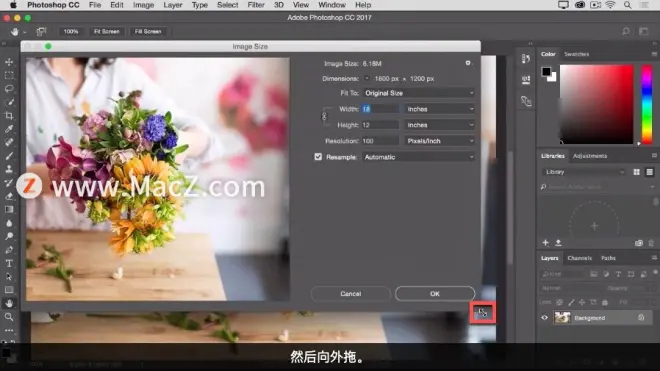Image resolution: width=660 pixels, height=371 pixels.
Task: Open the Resolution units Pixels/Inch dropdown
Action: [x=440, y=141]
